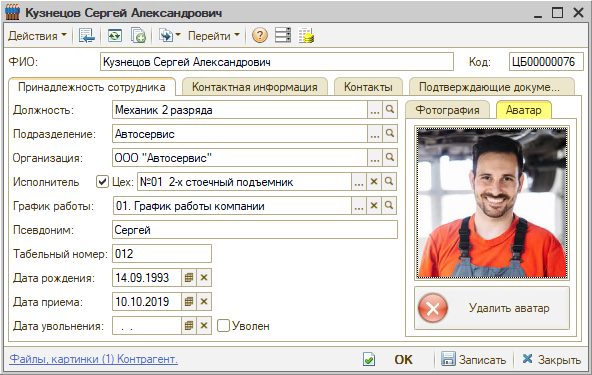Click into the Должность field Механик 2 разряда
The width and height of the screenshot is (592, 375).
[x=240, y=110]
